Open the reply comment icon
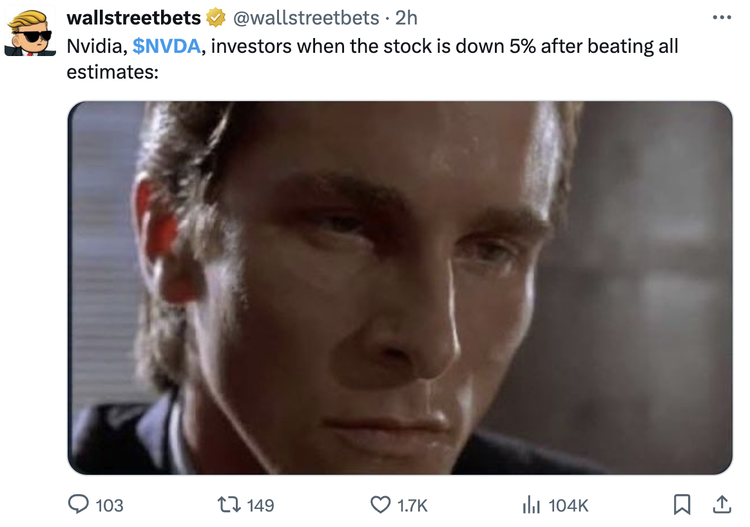 click(x=78, y=505)
